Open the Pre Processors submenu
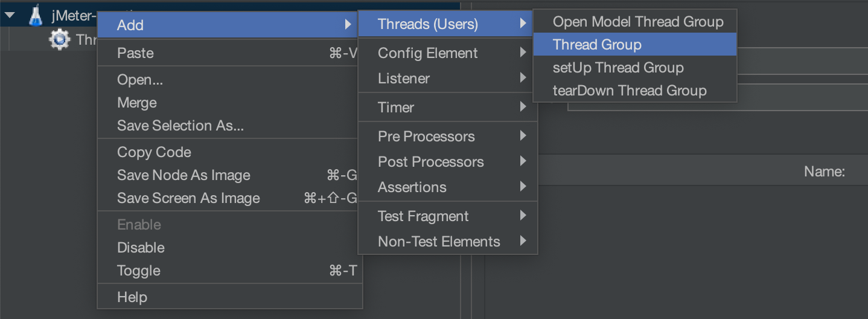868x319 pixels. [x=426, y=137]
